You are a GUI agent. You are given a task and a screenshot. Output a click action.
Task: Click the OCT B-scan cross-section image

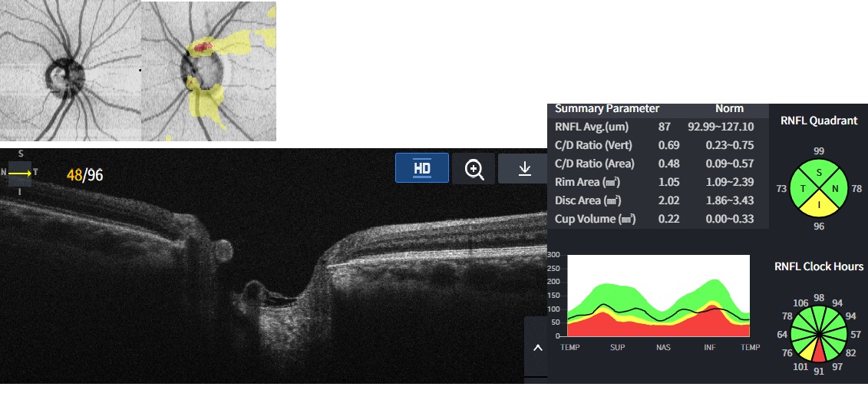[273, 266]
